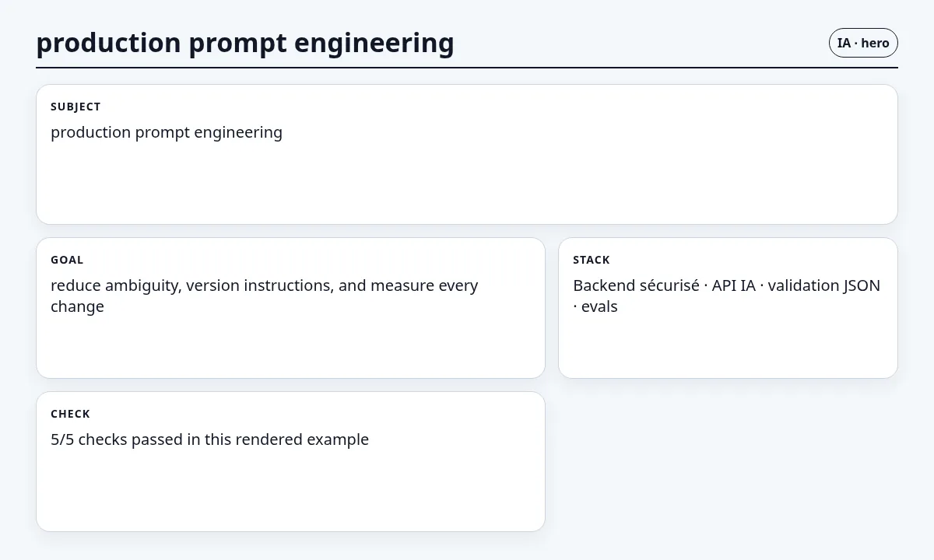The height and width of the screenshot is (560, 934).
Task: Click the page title production prompt engineering
Action: pos(245,43)
